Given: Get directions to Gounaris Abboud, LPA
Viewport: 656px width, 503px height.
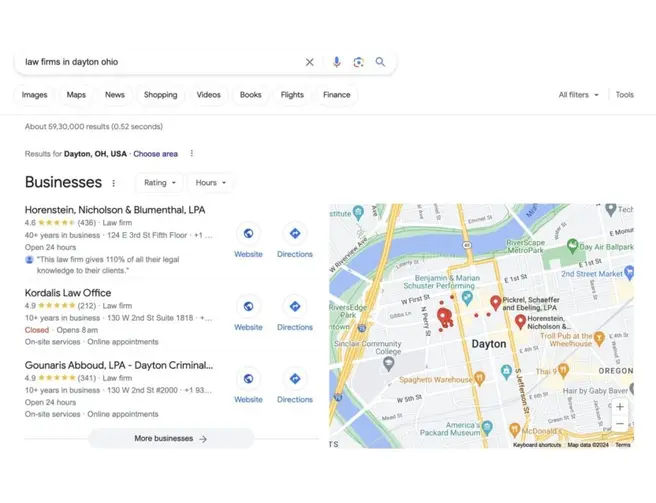Looking at the screenshot, I should coord(295,386).
